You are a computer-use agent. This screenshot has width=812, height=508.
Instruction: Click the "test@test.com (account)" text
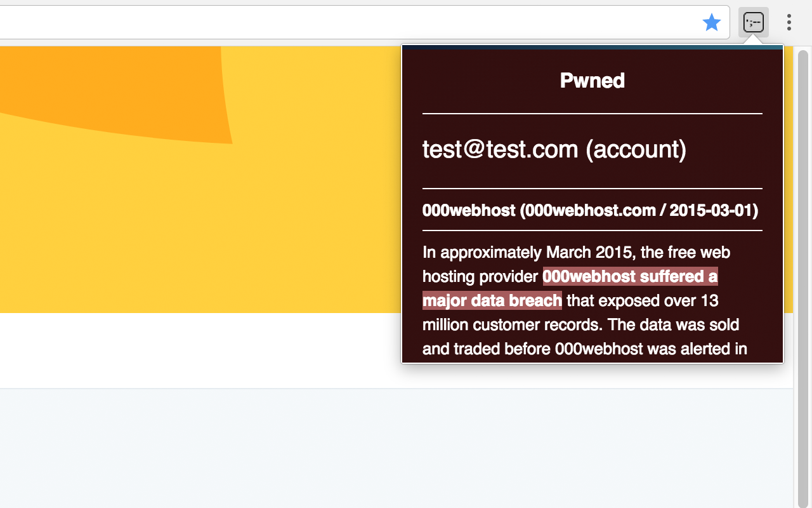pyautogui.click(x=554, y=149)
